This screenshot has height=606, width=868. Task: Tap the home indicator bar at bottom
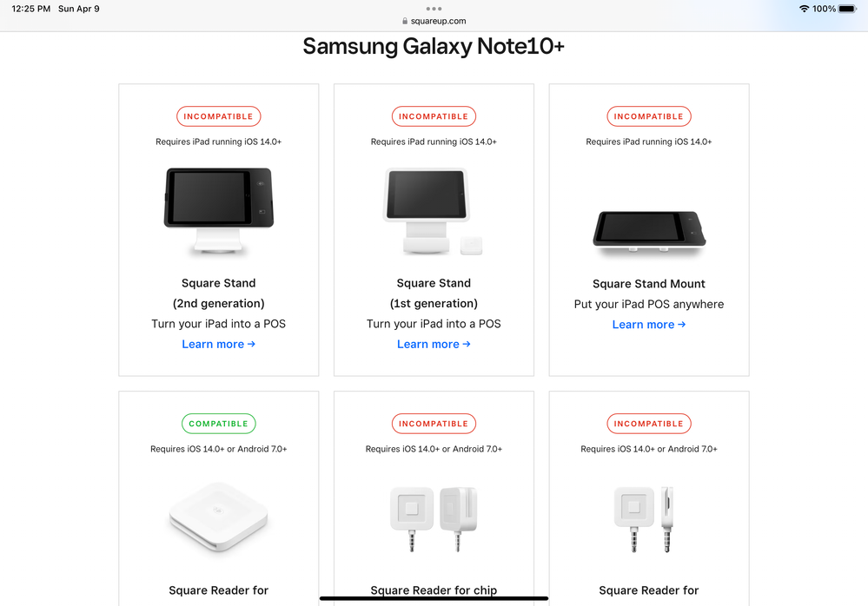(434, 598)
